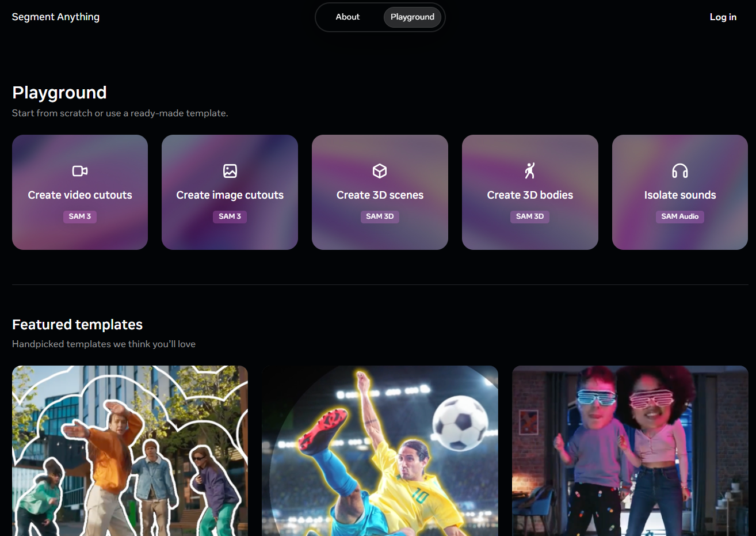Open Create 3D bodies card title
Viewport: 756px width, 536px height.
click(x=530, y=195)
